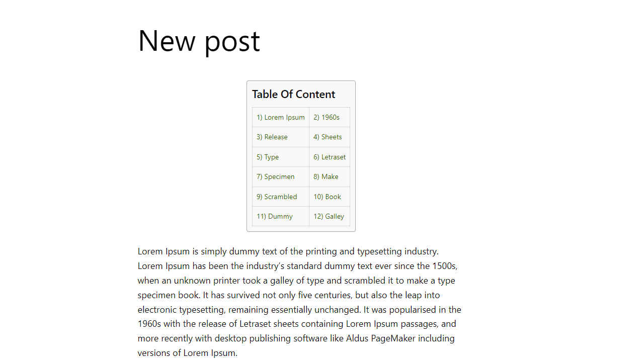Click the "New post" page title
Screen dimensions: 644x362
(199, 41)
